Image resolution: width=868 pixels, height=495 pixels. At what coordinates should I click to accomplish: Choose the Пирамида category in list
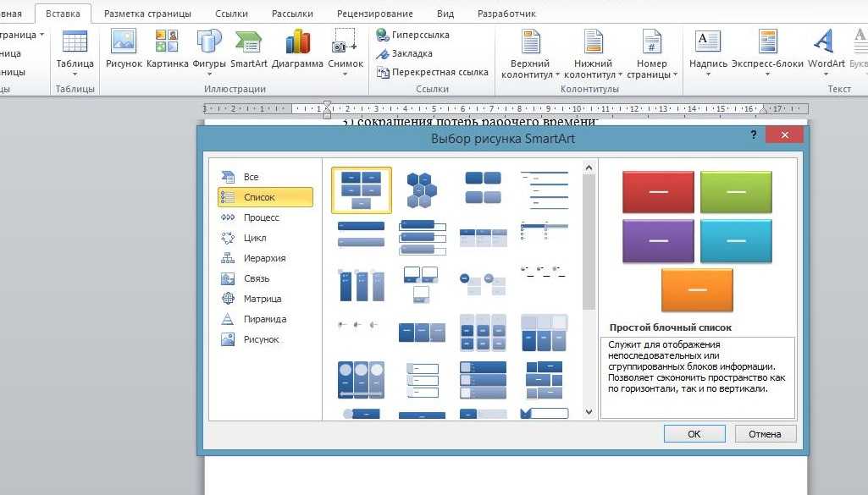coord(264,319)
